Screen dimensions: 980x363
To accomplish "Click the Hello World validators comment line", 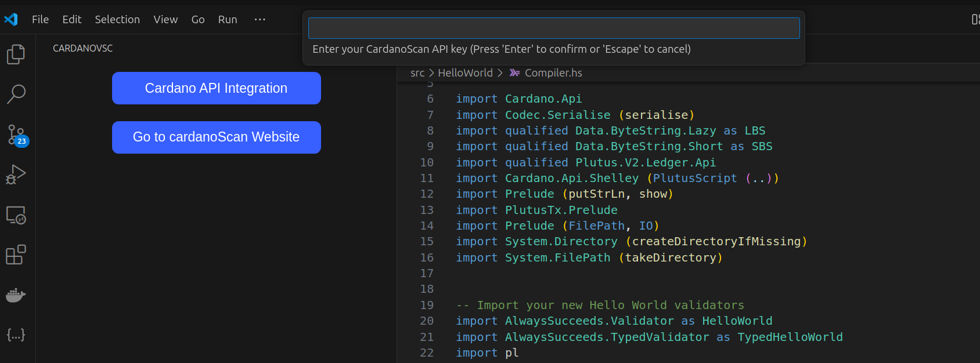I will pyautogui.click(x=600, y=306).
